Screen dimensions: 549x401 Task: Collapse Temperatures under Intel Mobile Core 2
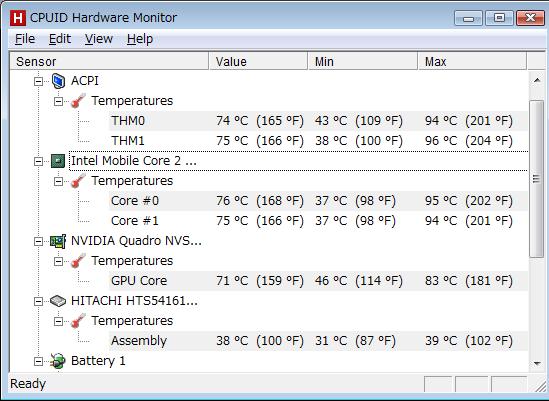[58, 181]
